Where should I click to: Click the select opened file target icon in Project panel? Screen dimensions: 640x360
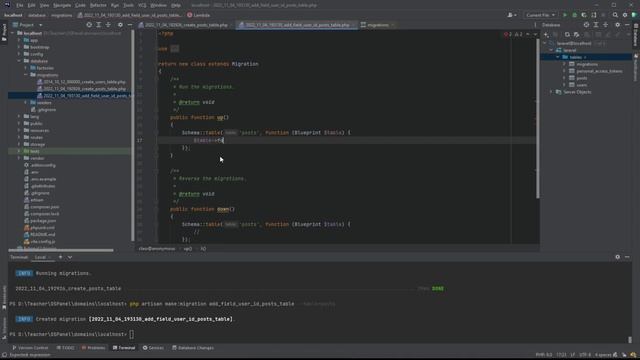[x=89, y=25]
